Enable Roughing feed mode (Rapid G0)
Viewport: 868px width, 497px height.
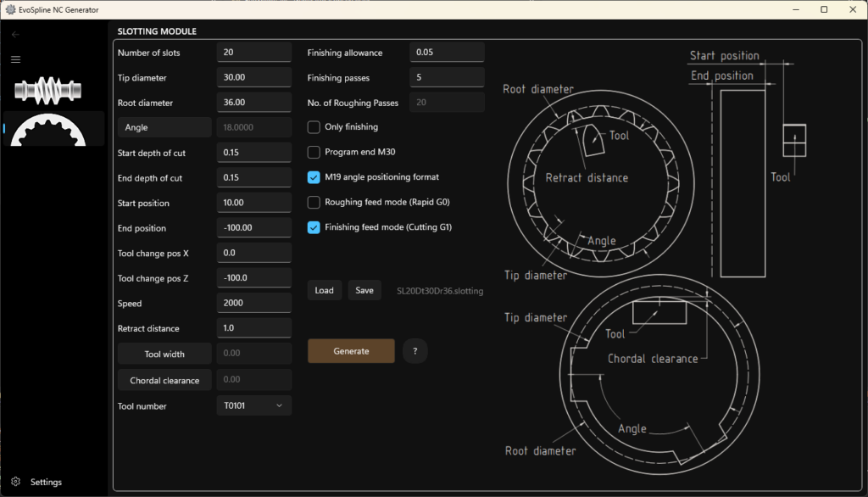pyautogui.click(x=314, y=202)
